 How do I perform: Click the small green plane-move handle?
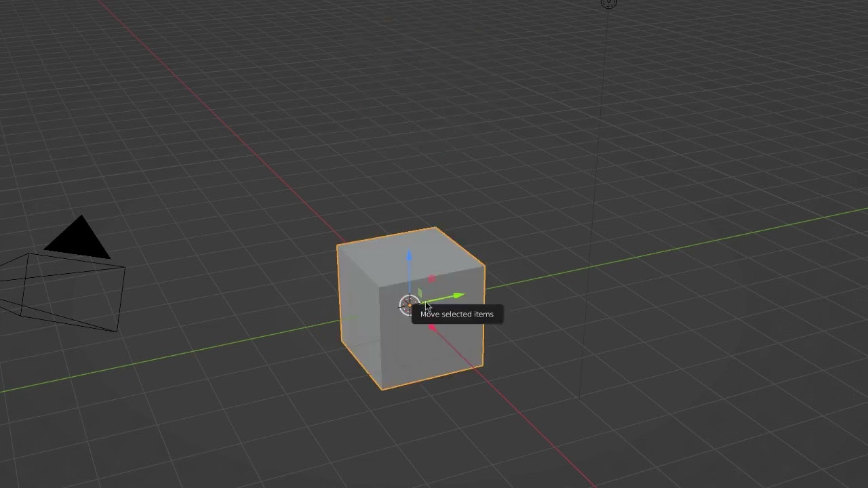point(420,293)
